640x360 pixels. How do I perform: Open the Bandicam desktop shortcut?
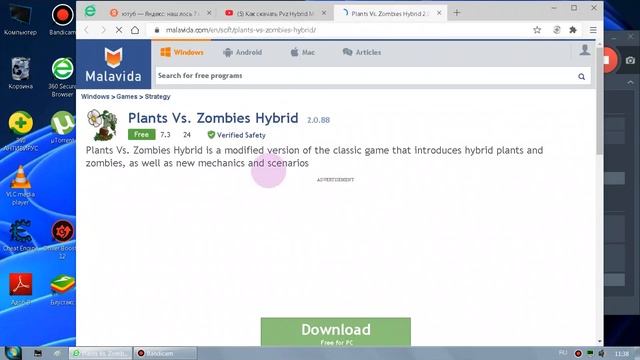click(x=62, y=19)
